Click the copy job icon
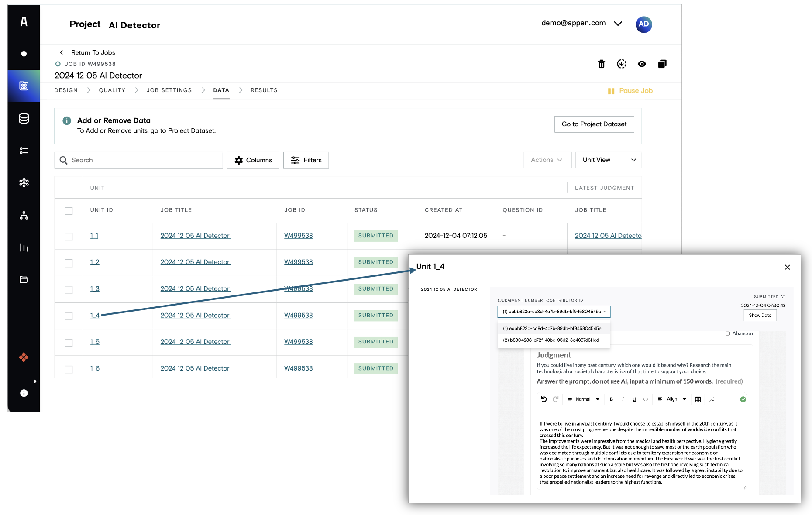Screen dimensions: 812x515 point(662,64)
